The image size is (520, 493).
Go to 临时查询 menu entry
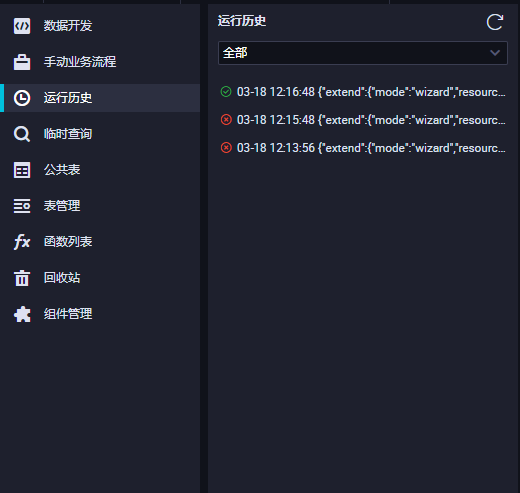(x=100, y=134)
